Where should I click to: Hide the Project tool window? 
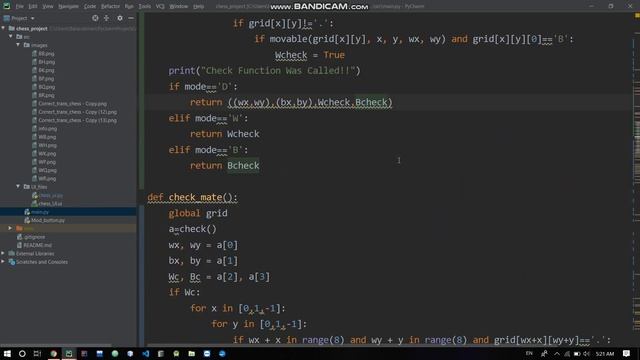tap(131, 18)
